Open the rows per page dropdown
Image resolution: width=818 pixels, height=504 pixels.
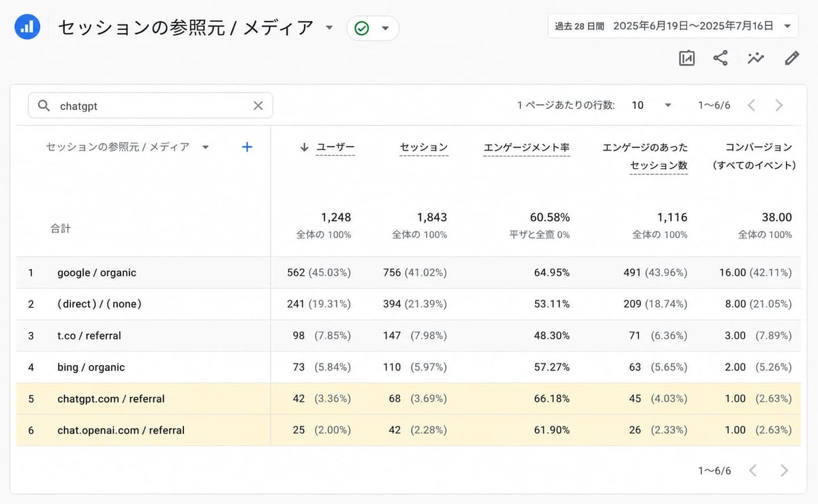(652, 105)
